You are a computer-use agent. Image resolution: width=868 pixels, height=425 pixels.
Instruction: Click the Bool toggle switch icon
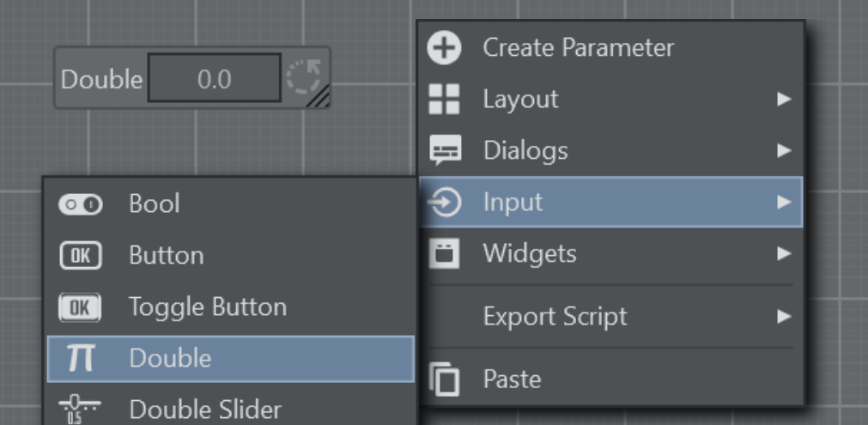80,204
